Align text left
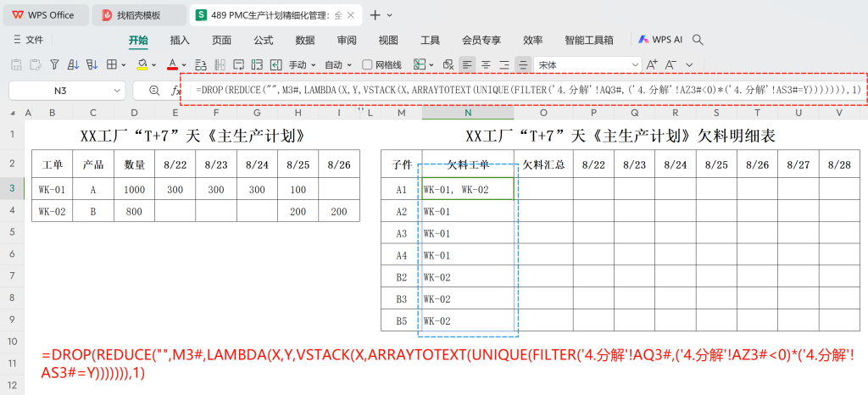 point(467,64)
